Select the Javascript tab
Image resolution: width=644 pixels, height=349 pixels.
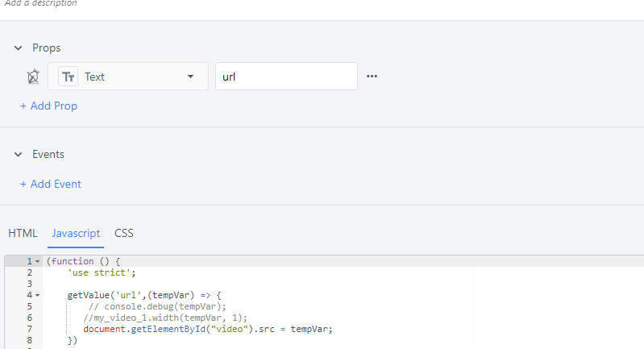(76, 233)
